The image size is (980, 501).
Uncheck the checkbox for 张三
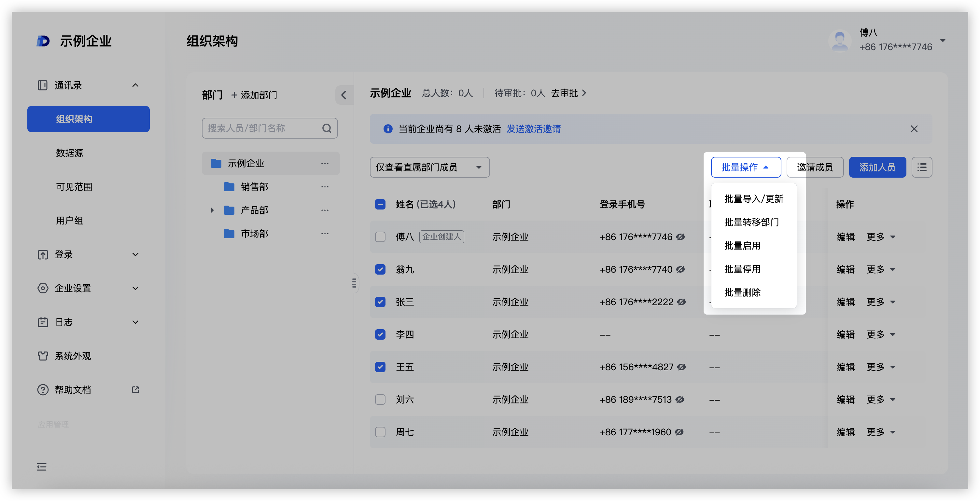coord(380,302)
